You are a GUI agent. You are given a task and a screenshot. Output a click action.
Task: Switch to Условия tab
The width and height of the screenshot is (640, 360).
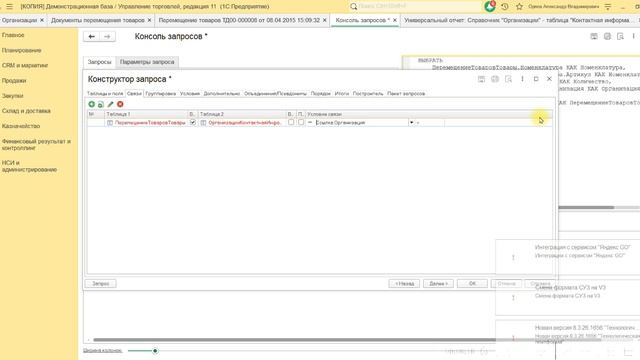(190, 93)
